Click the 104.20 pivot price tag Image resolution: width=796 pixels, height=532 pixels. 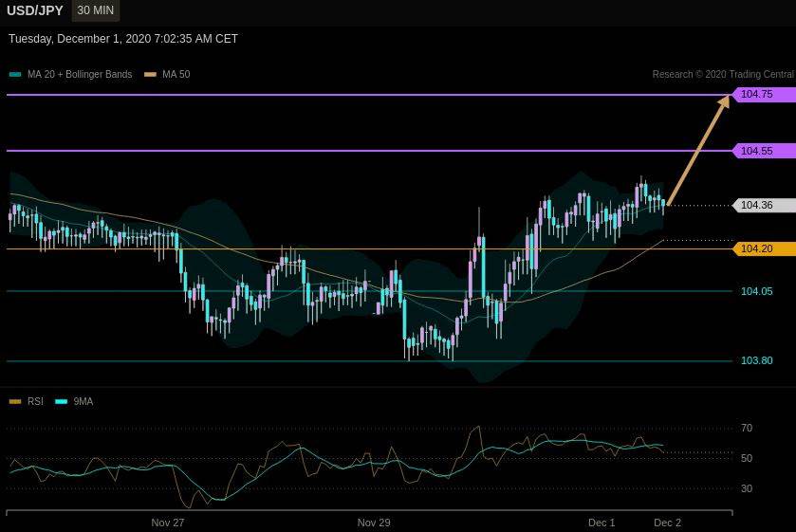764,248
